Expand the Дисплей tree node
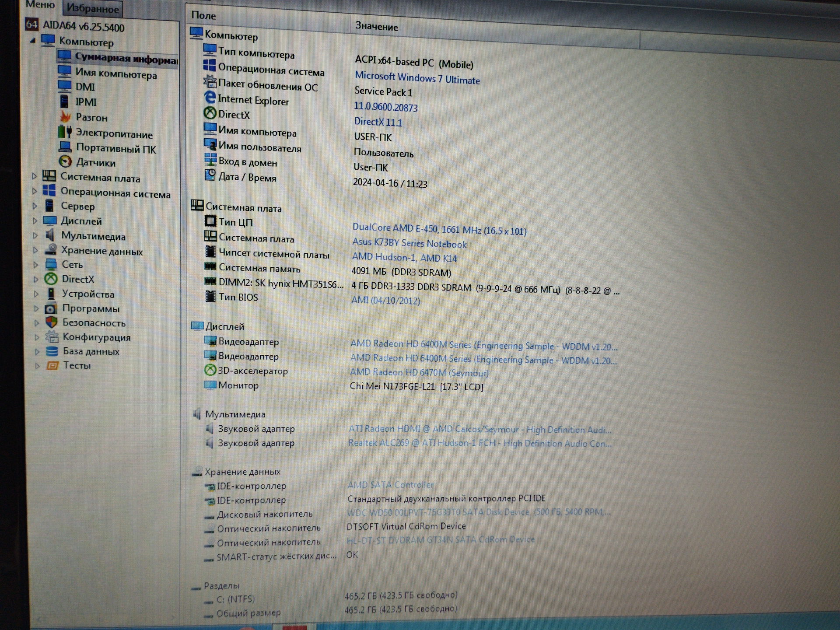840x630 pixels. pos(35,220)
